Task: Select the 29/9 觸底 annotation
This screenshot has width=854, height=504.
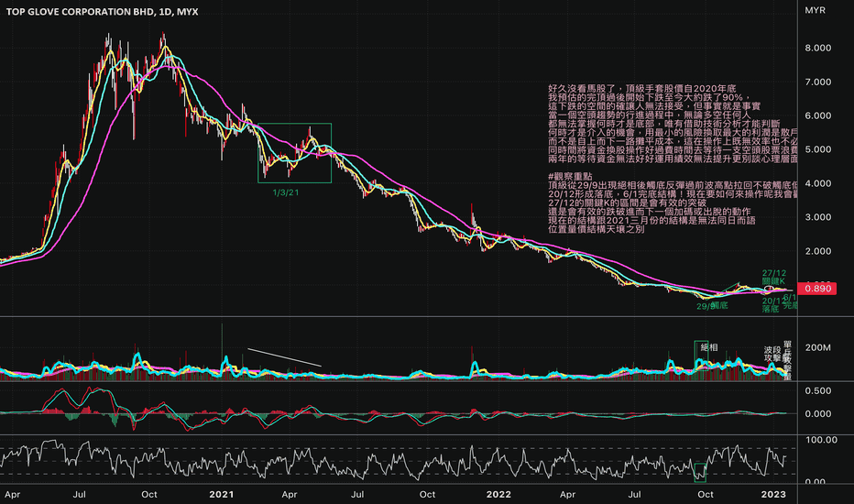Action: [x=712, y=306]
